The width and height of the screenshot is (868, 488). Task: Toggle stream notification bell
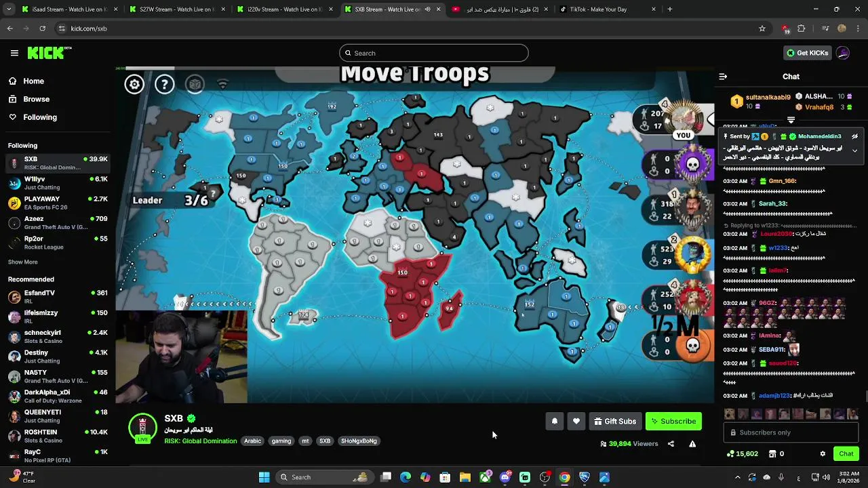(555, 421)
